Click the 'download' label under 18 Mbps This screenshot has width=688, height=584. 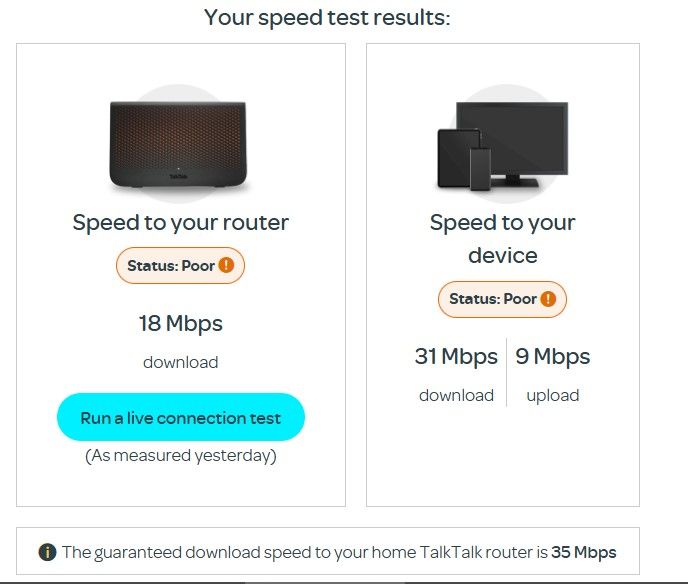(180, 362)
